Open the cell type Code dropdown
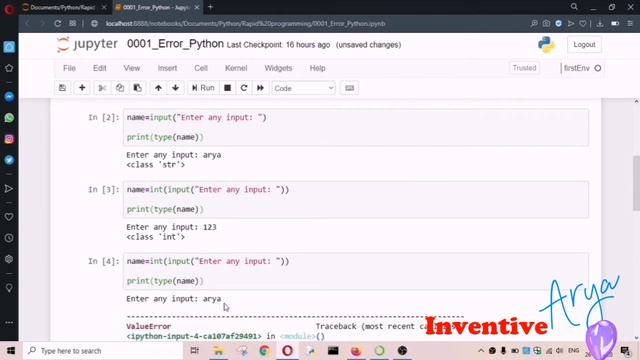Screen dimensions: 640x360 [303, 88]
